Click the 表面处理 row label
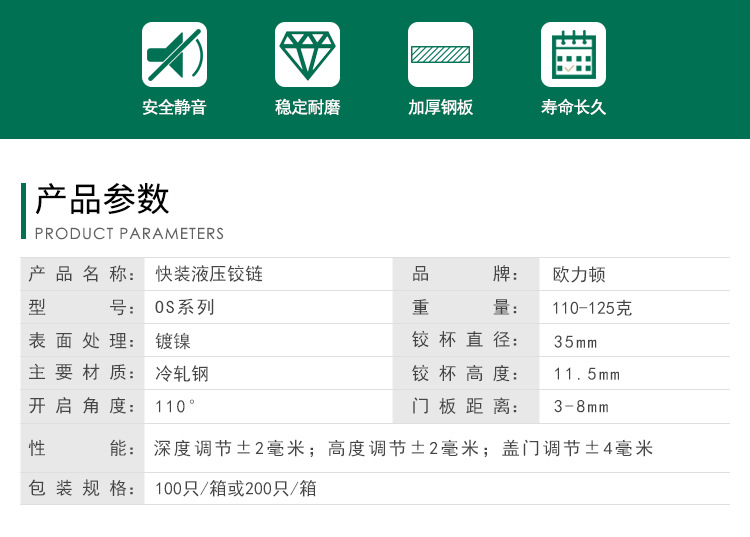The width and height of the screenshot is (750, 537). coord(82,340)
